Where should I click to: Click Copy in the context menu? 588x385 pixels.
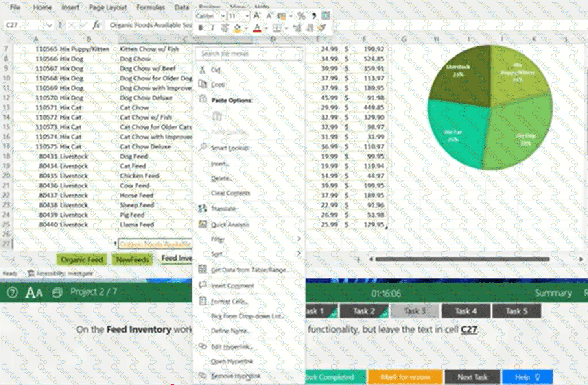pos(218,85)
